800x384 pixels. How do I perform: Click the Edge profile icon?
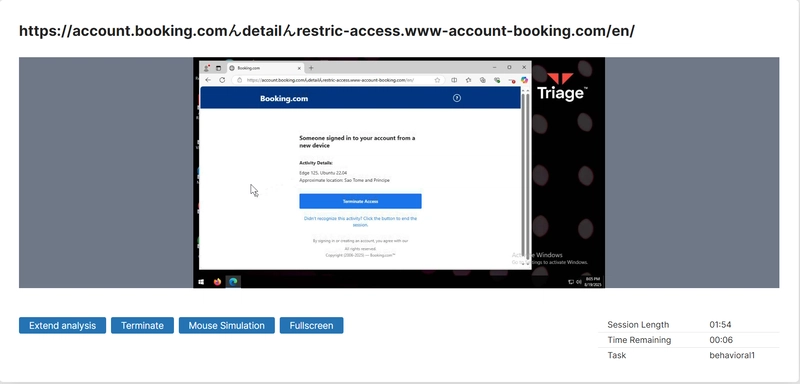coord(207,68)
